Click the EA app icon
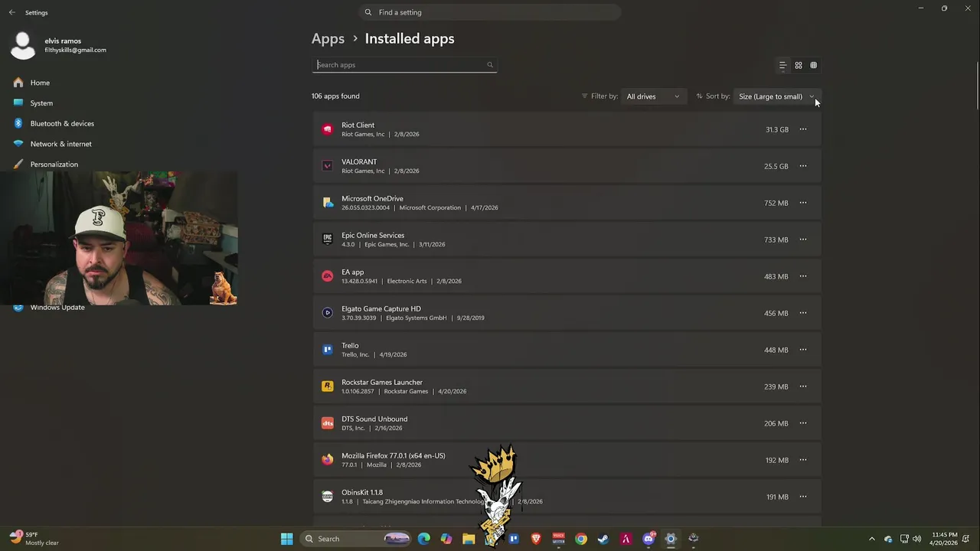The width and height of the screenshot is (980, 551). pyautogui.click(x=328, y=276)
